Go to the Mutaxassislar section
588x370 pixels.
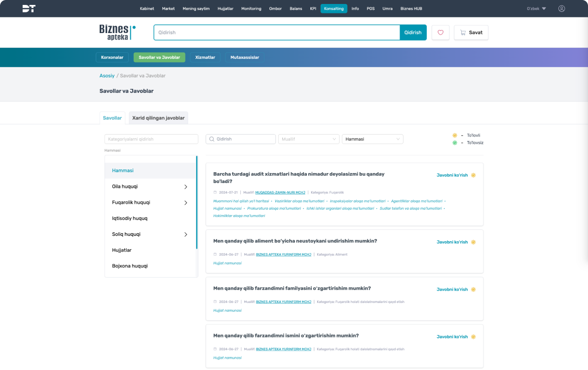(x=245, y=57)
